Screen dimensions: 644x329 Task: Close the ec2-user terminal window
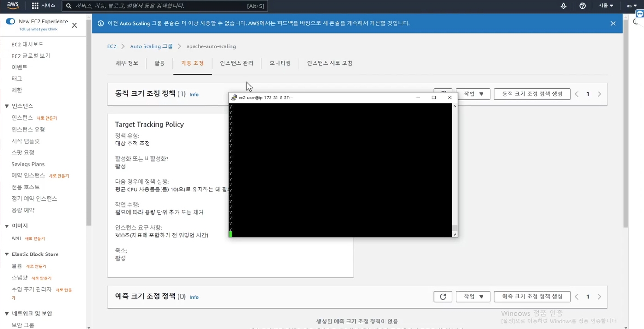[x=450, y=98]
